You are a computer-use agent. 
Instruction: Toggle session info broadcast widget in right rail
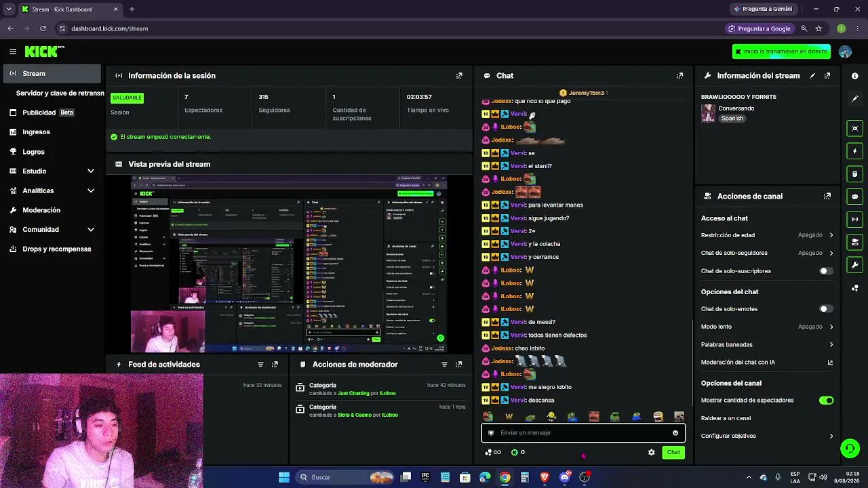[x=854, y=219]
